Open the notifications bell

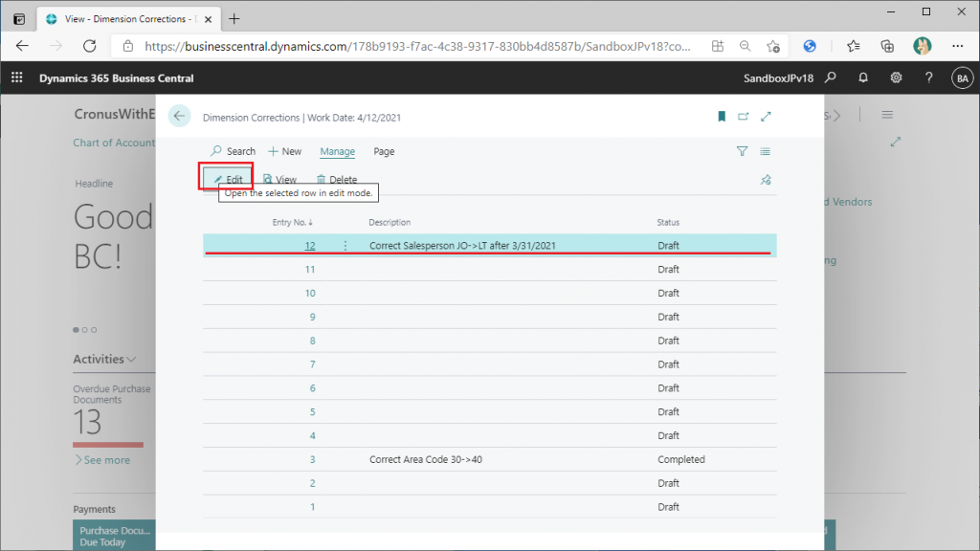pos(863,77)
